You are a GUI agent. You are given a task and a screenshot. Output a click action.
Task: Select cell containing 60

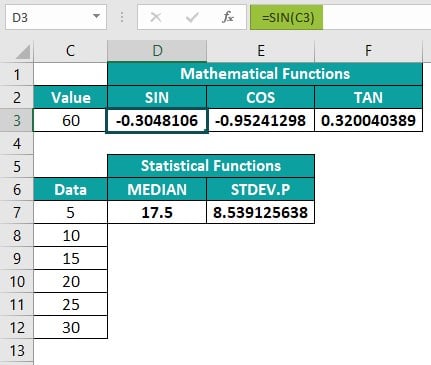(70, 120)
